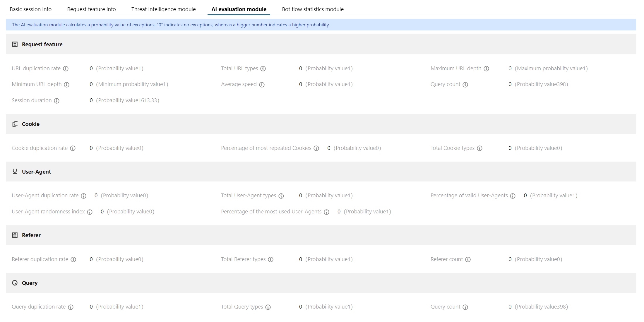Go to Bot flow statistics module tab

click(x=313, y=9)
